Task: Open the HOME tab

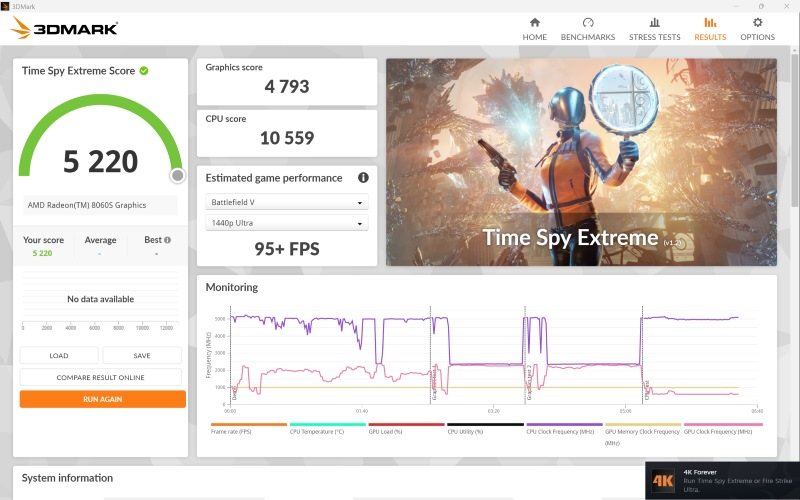Action: pyautogui.click(x=534, y=30)
